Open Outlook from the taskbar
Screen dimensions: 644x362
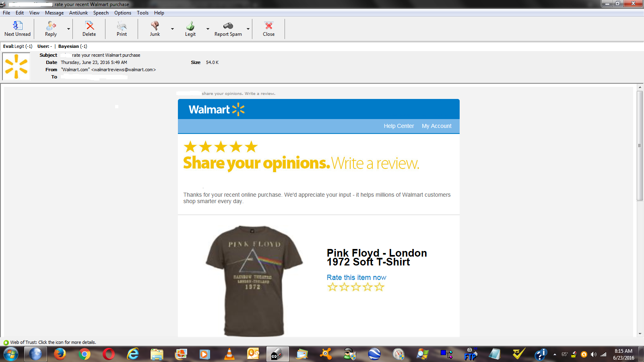(x=253, y=354)
